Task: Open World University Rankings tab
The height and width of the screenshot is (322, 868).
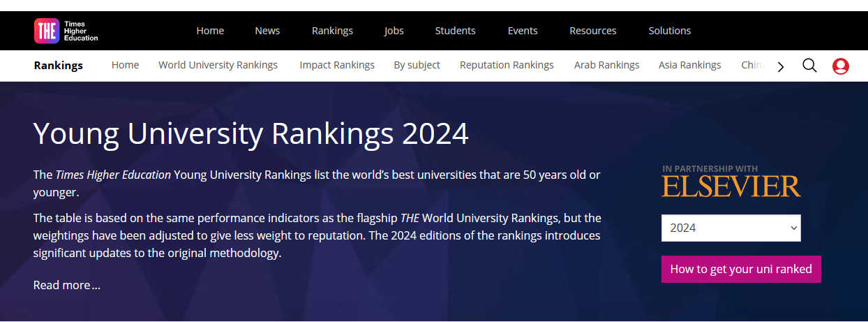Action: coord(218,65)
